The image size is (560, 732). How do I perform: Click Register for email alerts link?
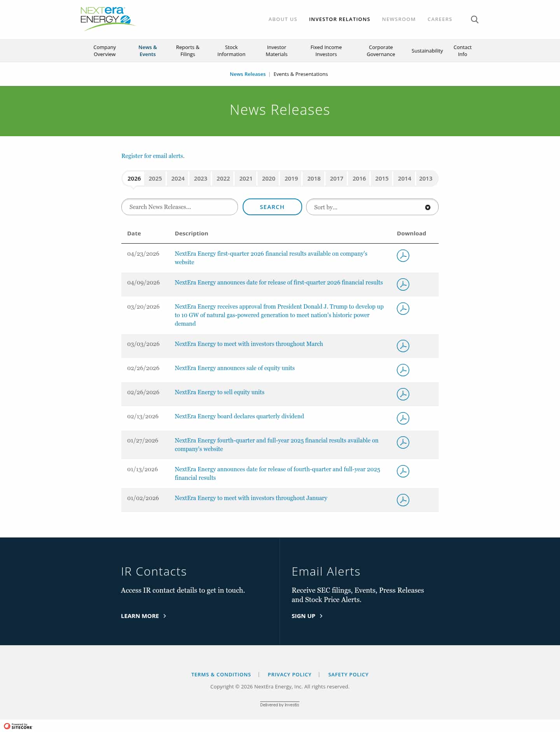[153, 156]
